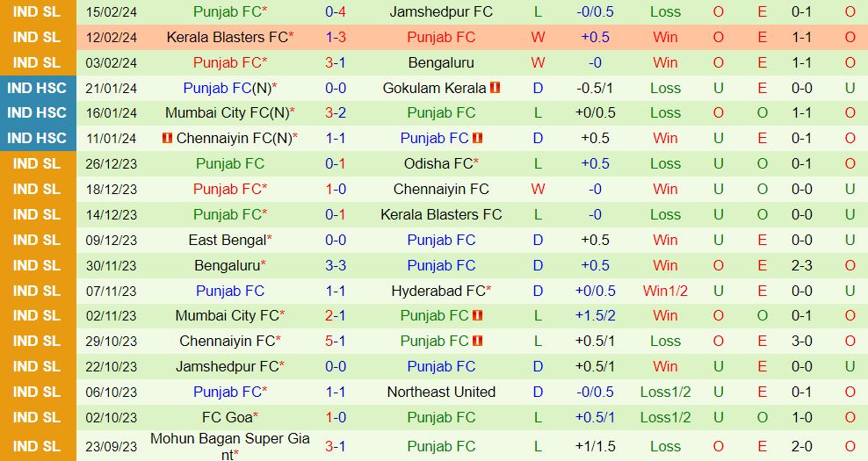868x461 pixels.
Task: Click the FC Goa team name
Action: 227,417
